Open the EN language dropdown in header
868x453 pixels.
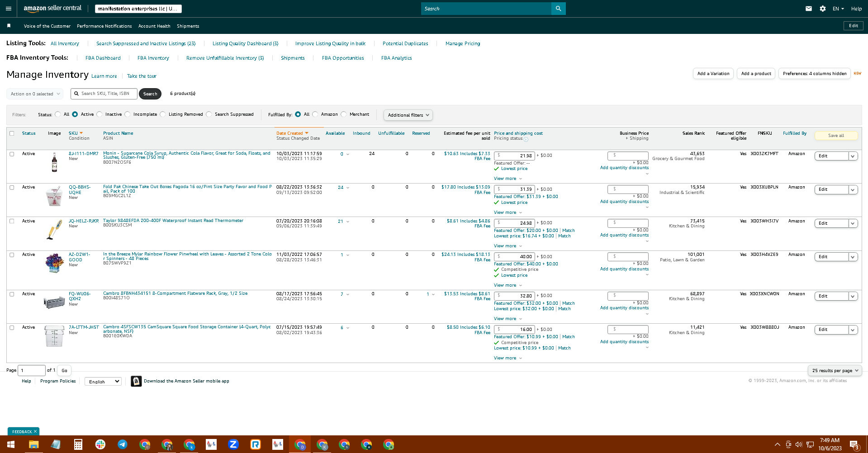[x=839, y=9]
